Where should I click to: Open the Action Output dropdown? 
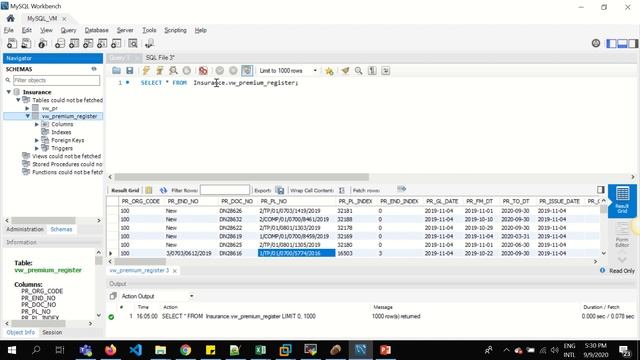[x=157, y=296]
